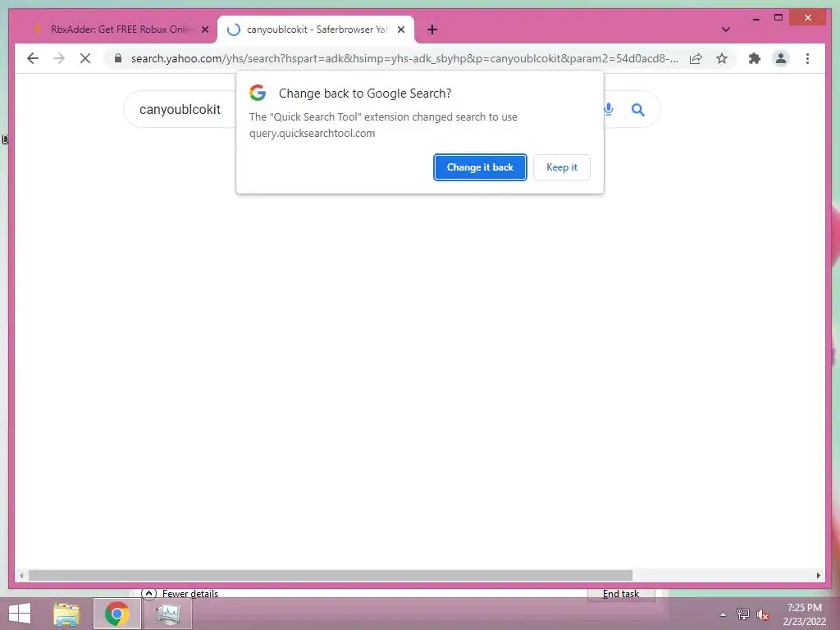Viewport: 840px width, 630px height.
Task: Open a new tab
Action: pos(432,30)
